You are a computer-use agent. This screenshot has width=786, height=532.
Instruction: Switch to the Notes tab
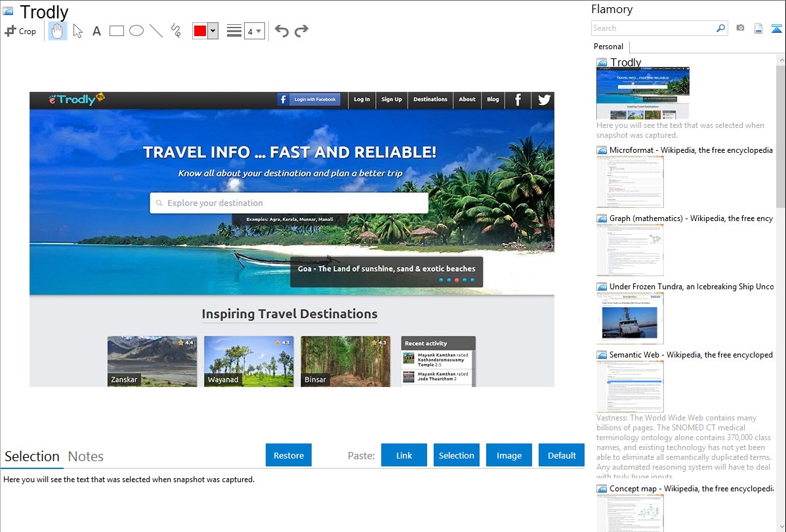[x=86, y=457]
